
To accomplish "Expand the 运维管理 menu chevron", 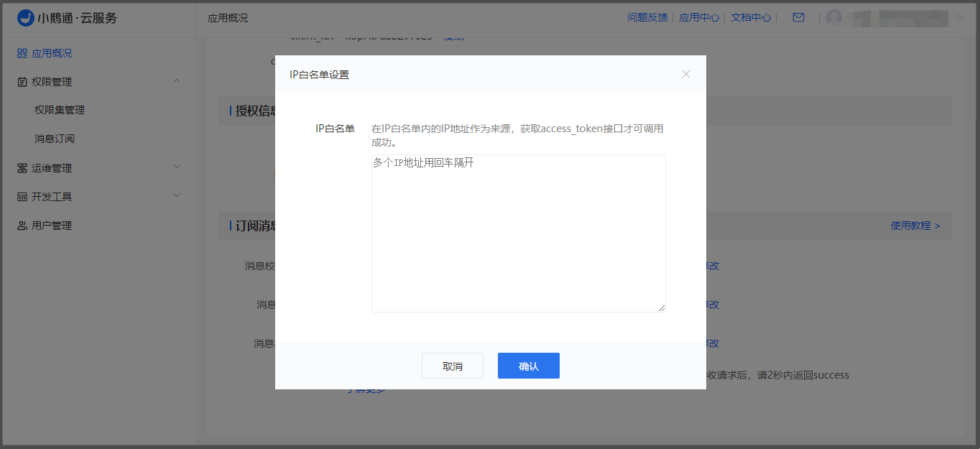I will 177,167.
